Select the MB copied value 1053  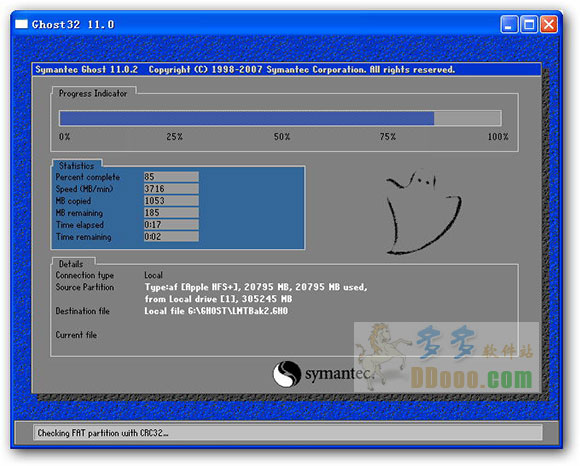tap(171, 200)
